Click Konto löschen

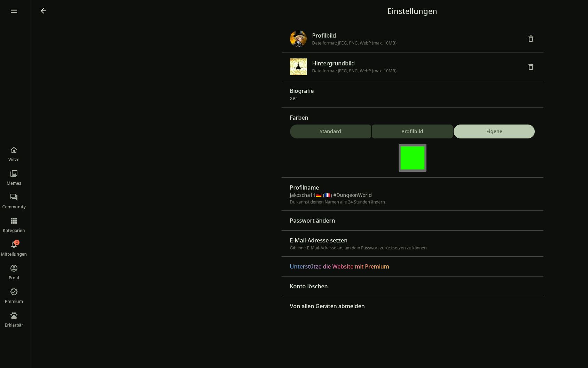[x=308, y=286]
